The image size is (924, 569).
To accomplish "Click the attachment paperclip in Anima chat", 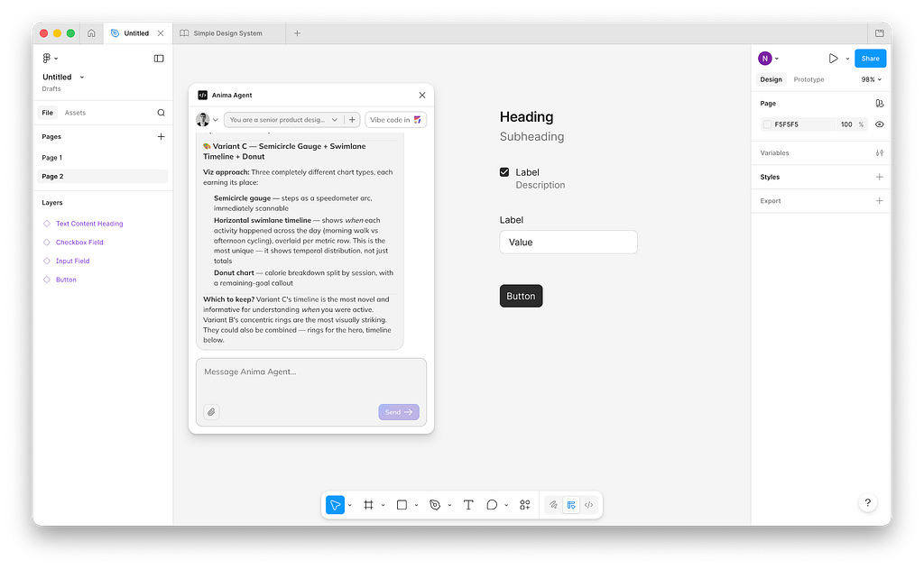I will click(211, 412).
